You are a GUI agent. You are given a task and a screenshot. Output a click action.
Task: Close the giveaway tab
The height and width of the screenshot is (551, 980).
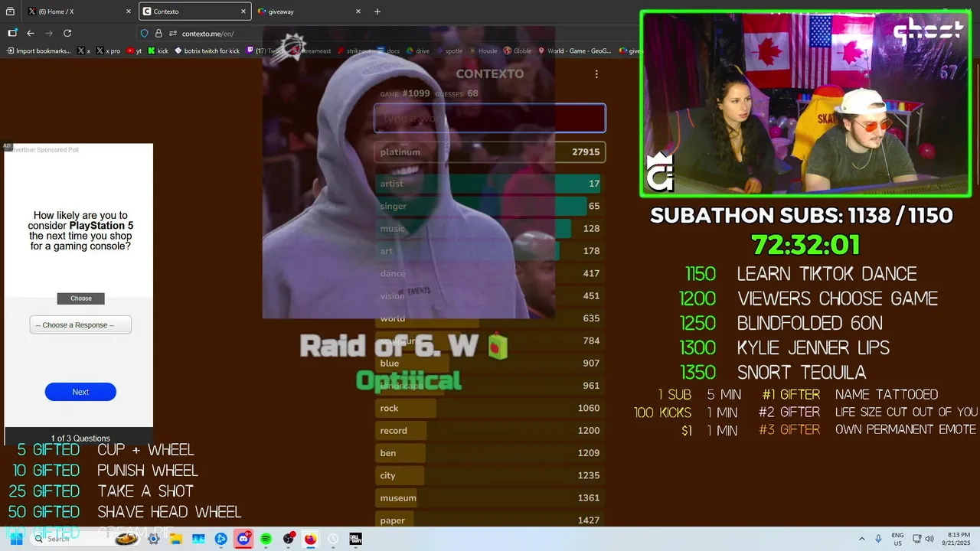[358, 11]
